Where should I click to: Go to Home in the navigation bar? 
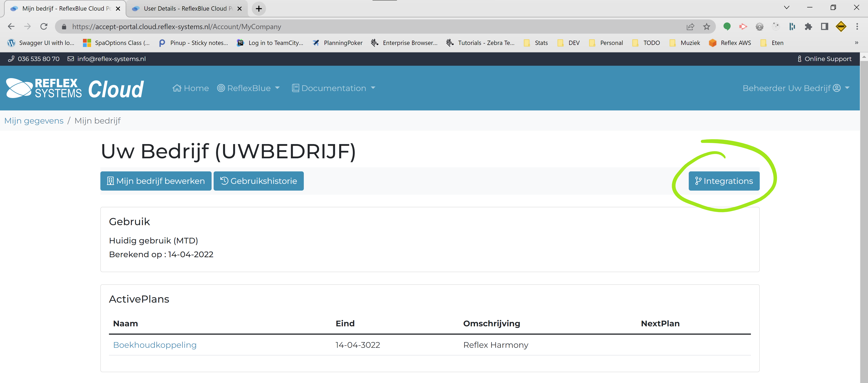click(x=191, y=88)
